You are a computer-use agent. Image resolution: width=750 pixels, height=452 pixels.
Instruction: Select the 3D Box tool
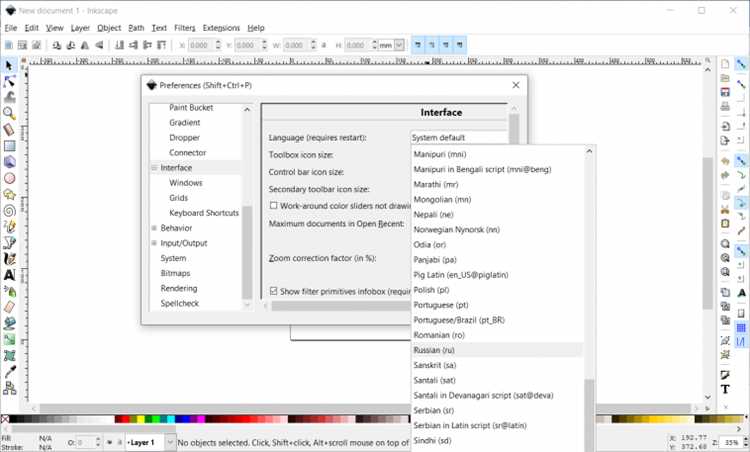click(9, 162)
